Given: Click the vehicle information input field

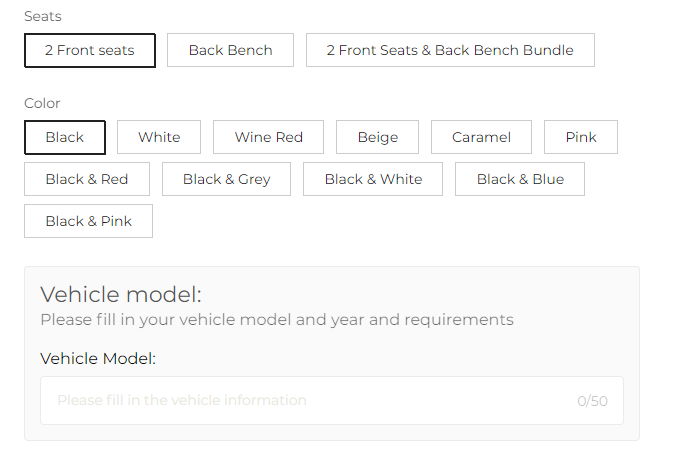Looking at the screenshot, I should coord(332,400).
